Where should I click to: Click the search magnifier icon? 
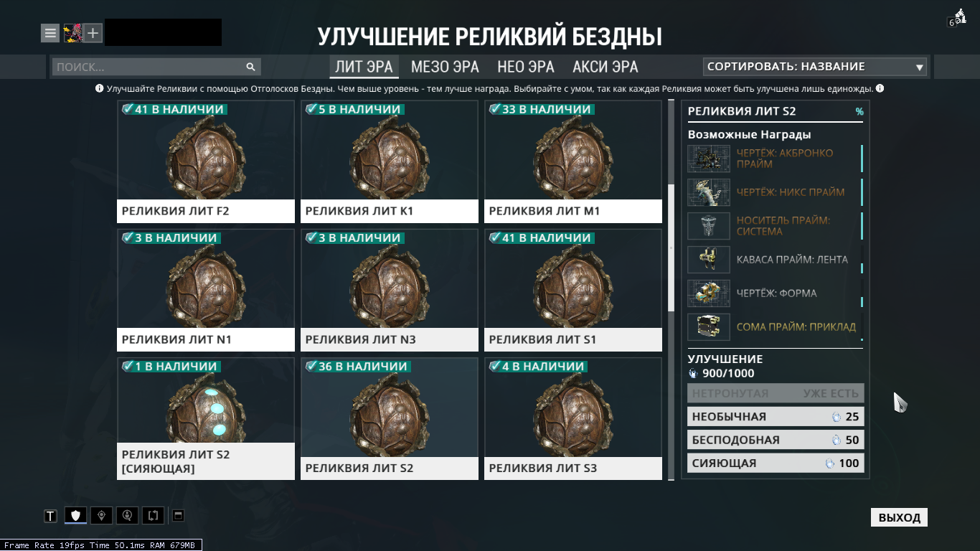pyautogui.click(x=250, y=67)
